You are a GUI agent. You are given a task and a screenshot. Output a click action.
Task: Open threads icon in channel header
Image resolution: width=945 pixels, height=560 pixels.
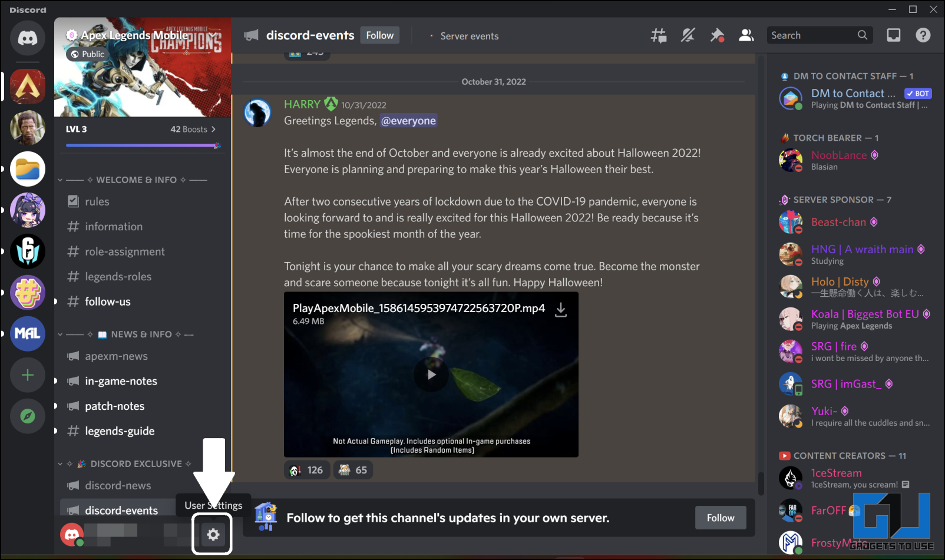[659, 35]
